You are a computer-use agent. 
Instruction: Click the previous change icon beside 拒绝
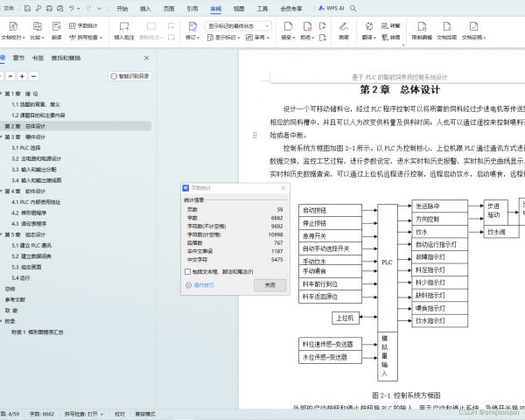(x=323, y=25)
